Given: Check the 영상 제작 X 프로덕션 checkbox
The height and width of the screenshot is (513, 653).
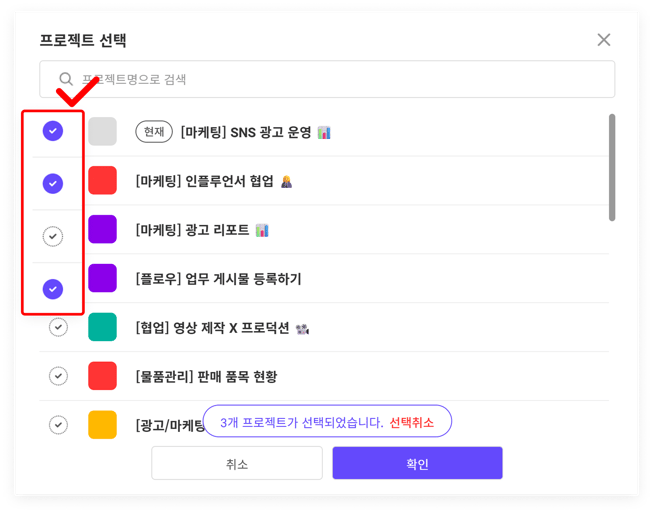Looking at the screenshot, I should point(59,327).
